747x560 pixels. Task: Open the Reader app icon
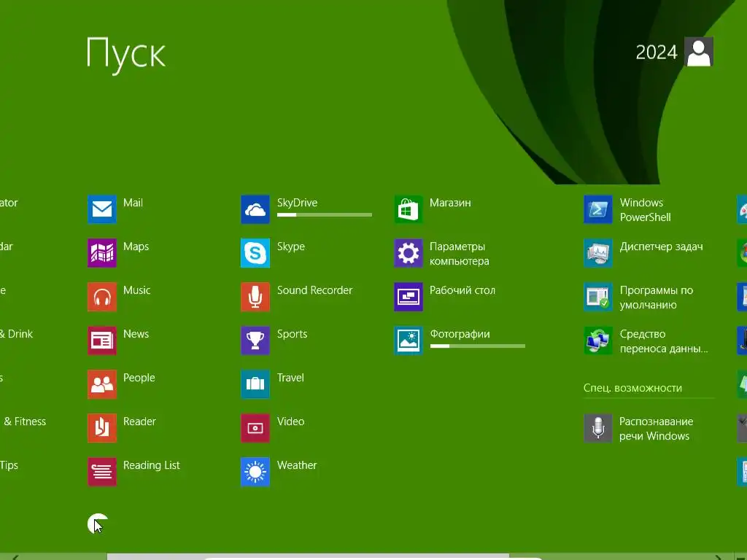102,428
